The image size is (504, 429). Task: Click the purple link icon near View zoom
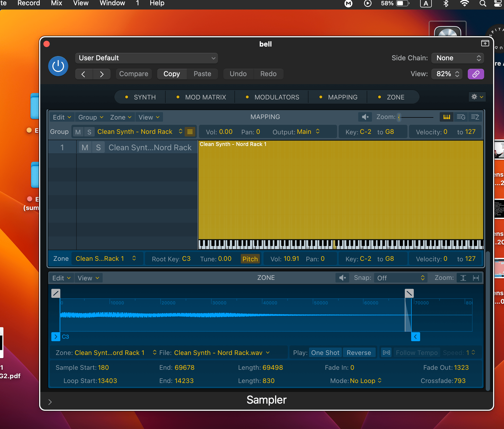[475, 74]
